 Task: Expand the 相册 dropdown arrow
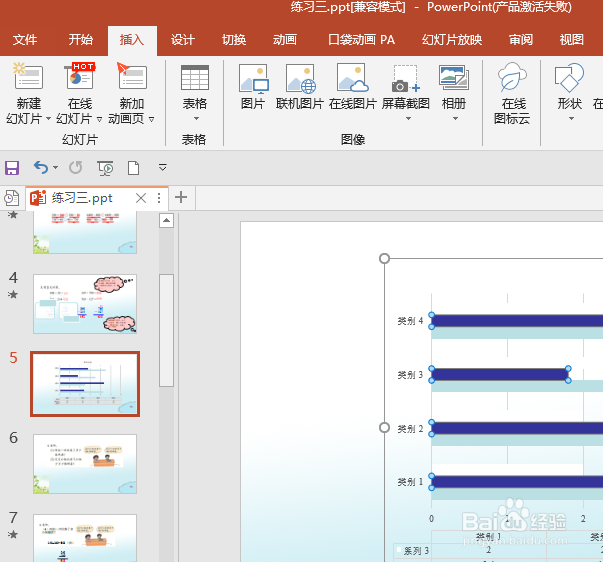click(x=455, y=118)
